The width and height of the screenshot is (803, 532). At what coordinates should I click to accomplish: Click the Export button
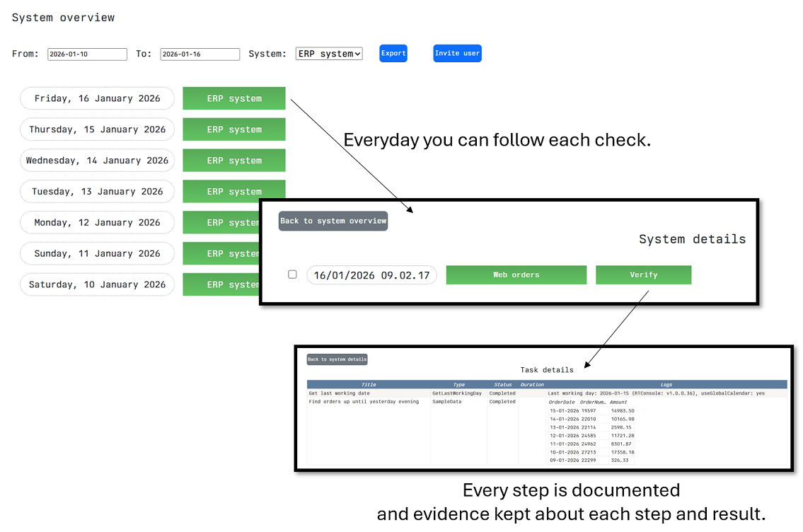pos(393,54)
